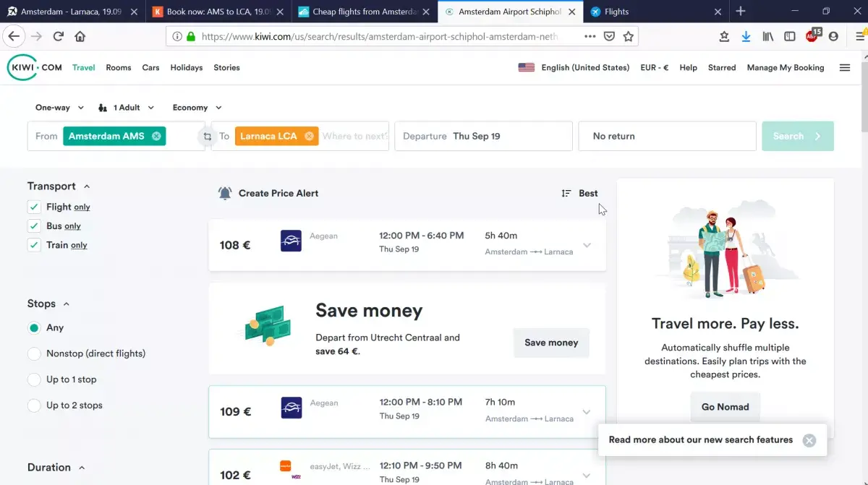Open the 1 Adult passengers dropdown

(x=127, y=108)
